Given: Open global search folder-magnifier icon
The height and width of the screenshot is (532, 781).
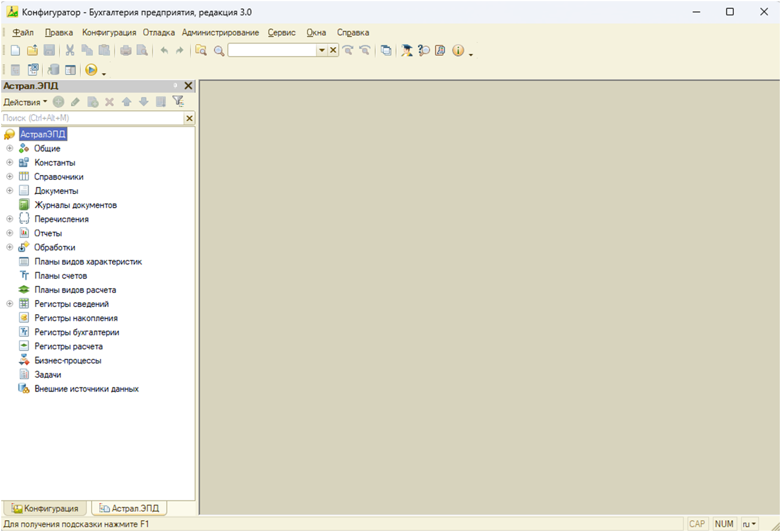Looking at the screenshot, I should [x=201, y=51].
